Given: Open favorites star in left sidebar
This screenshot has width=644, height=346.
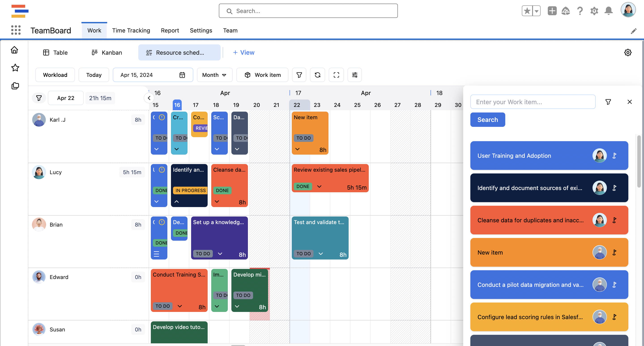Looking at the screenshot, I should [x=15, y=68].
